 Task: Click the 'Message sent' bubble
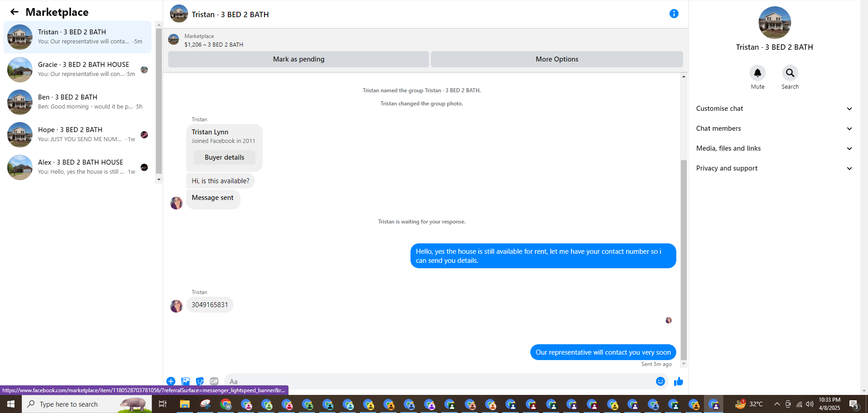[x=213, y=199]
